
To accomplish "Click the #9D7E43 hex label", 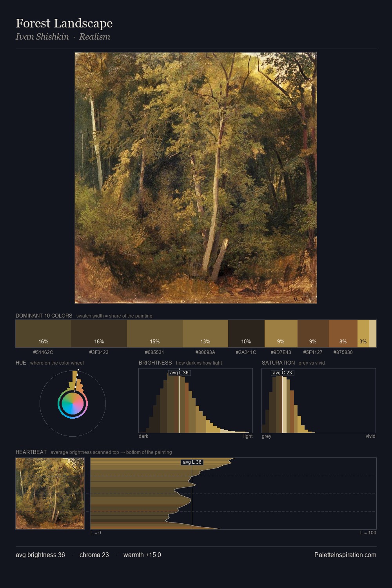I will tap(281, 352).
